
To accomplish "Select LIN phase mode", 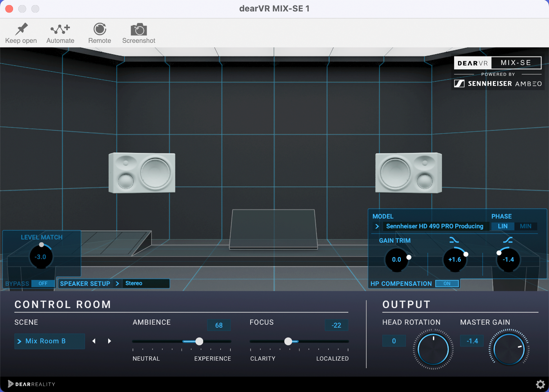I will 503,226.
